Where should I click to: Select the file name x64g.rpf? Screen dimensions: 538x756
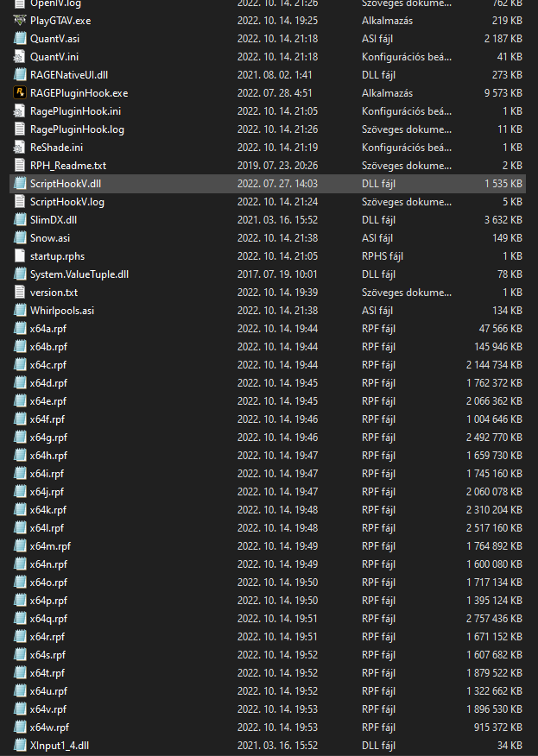tap(48, 438)
